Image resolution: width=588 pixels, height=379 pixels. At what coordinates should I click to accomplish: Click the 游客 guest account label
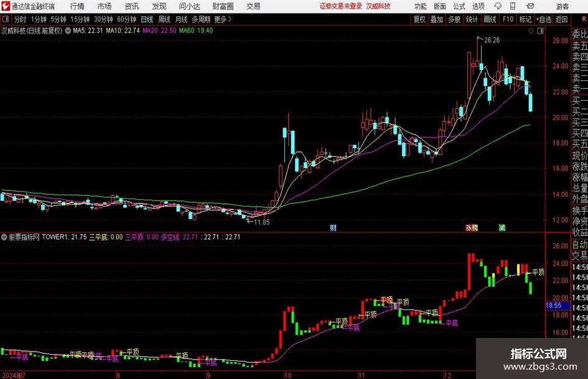pos(562,6)
